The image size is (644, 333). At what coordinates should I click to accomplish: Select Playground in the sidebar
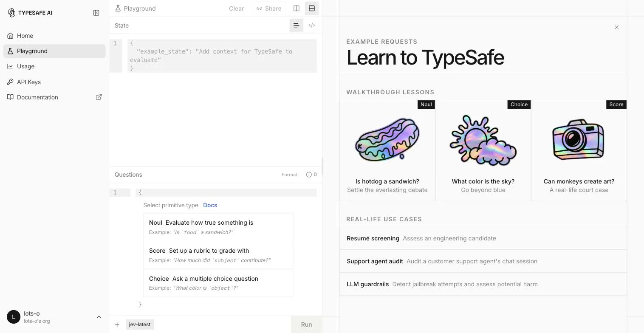tap(54, 51)
